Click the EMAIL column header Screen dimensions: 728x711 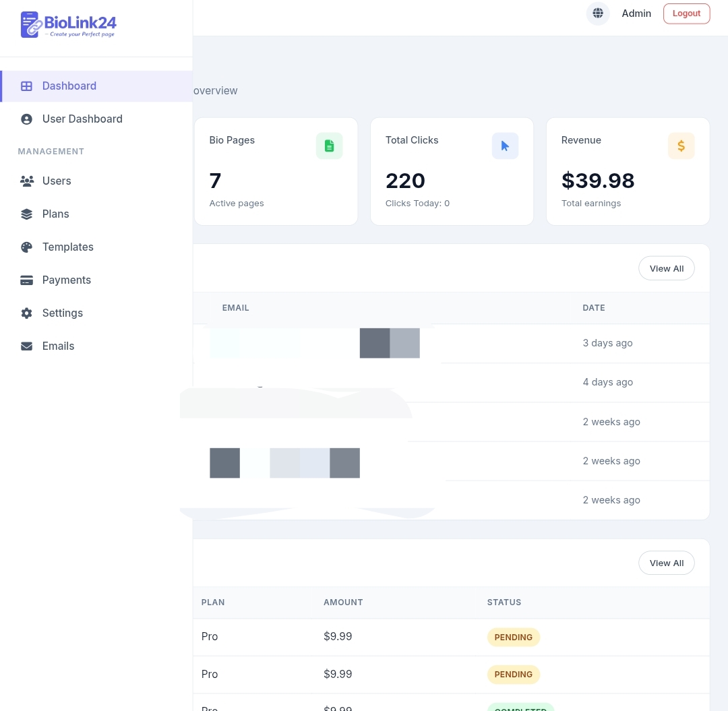tap(235, 307)
